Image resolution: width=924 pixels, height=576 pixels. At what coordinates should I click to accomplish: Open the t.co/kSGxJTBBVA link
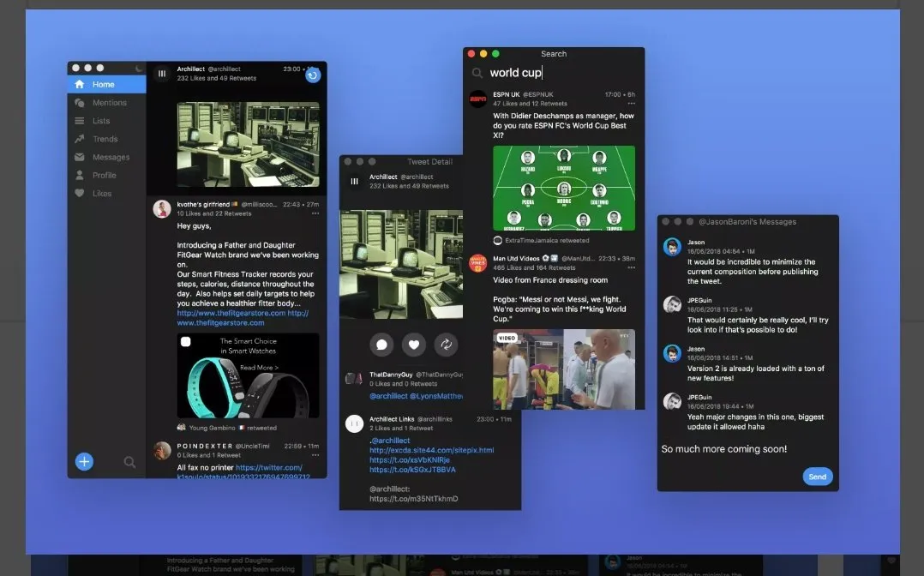412,470
